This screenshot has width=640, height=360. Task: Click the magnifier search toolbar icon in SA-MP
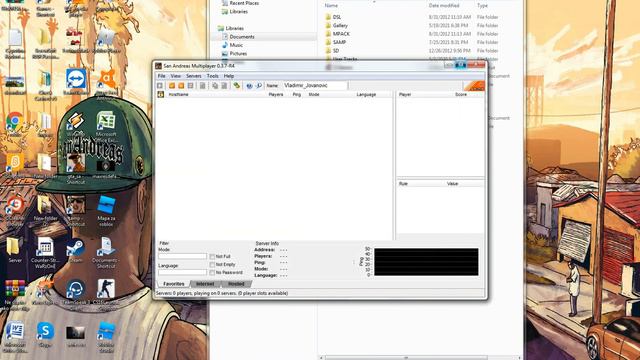[258, 86]
